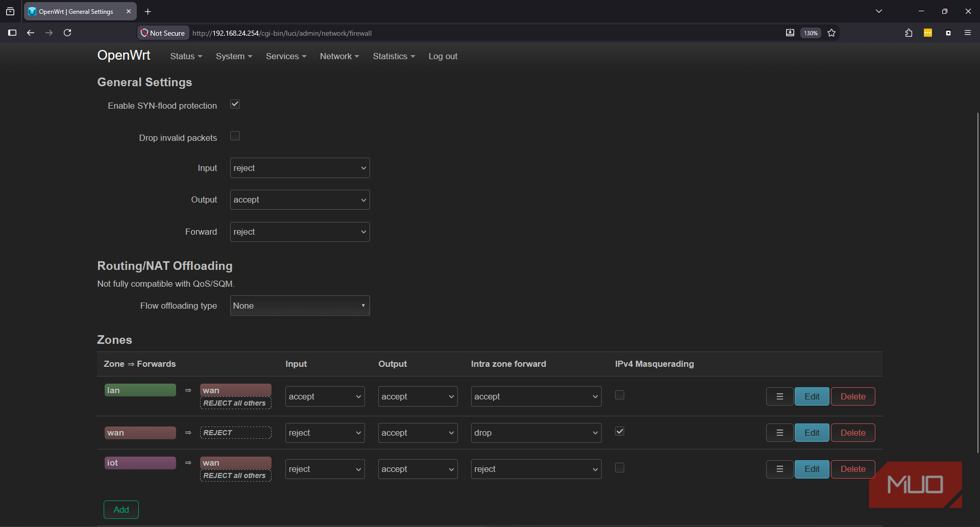
Task: Click the Not Secure shield icon
Action: [x=144, y=33]
